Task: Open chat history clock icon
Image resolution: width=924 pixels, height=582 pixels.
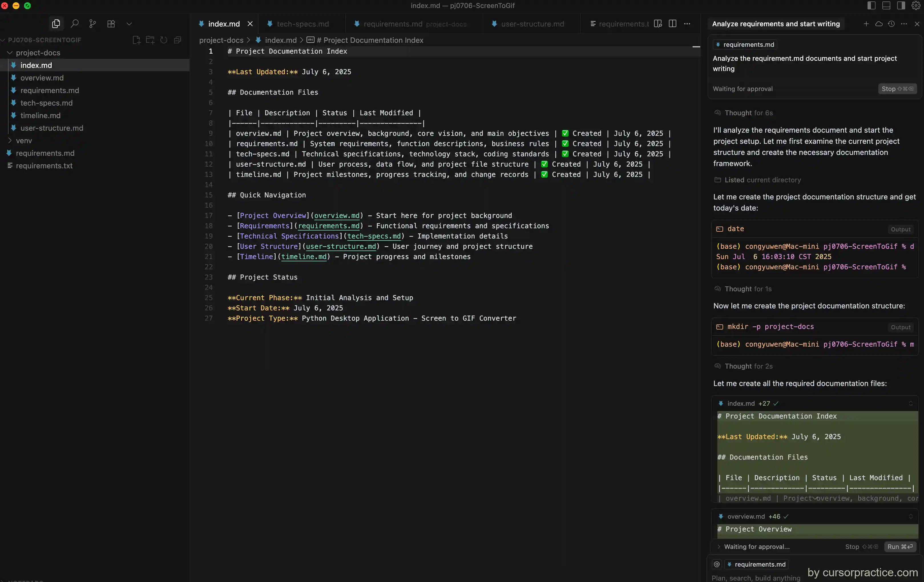Action: pos(891,24)
